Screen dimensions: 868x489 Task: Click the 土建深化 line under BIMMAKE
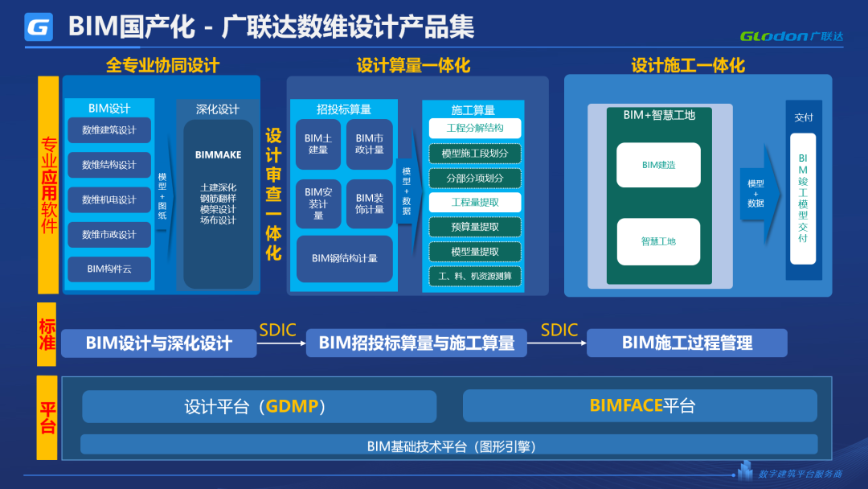218,187
